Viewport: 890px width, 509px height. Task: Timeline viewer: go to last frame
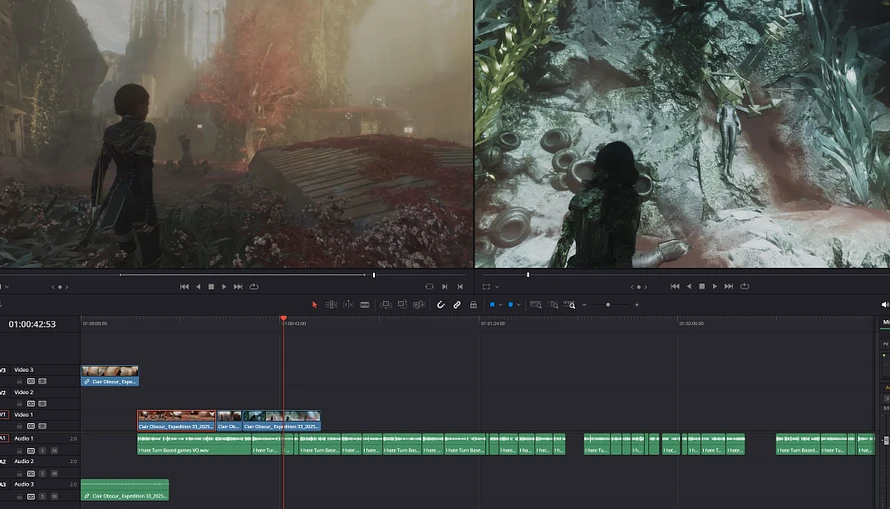coord(729,287)
